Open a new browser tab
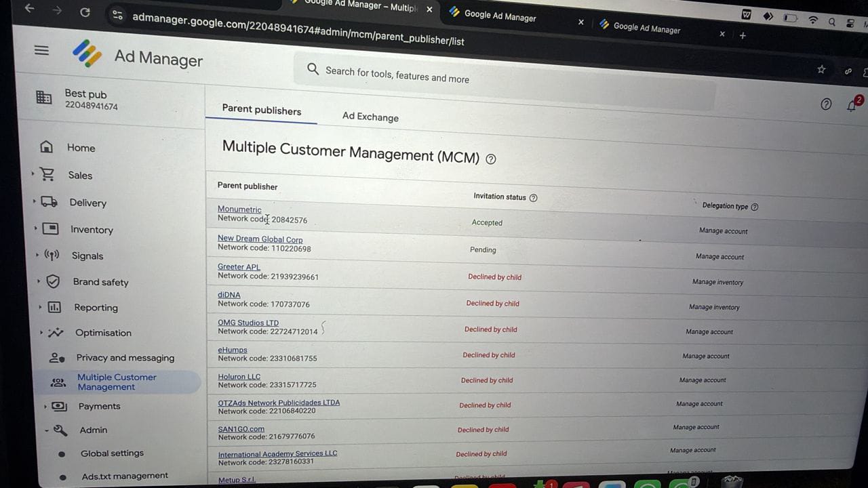 [x=743, y=35]
